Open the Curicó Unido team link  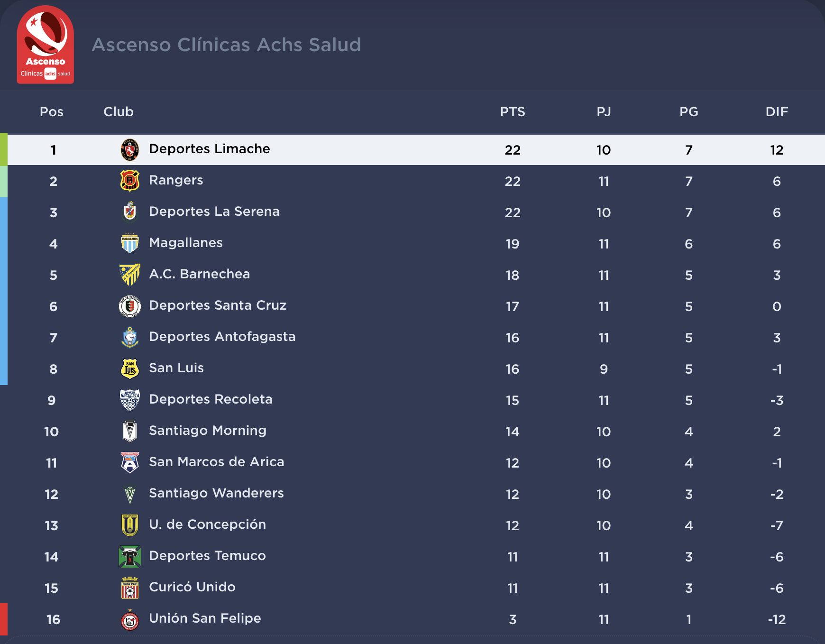192,587
